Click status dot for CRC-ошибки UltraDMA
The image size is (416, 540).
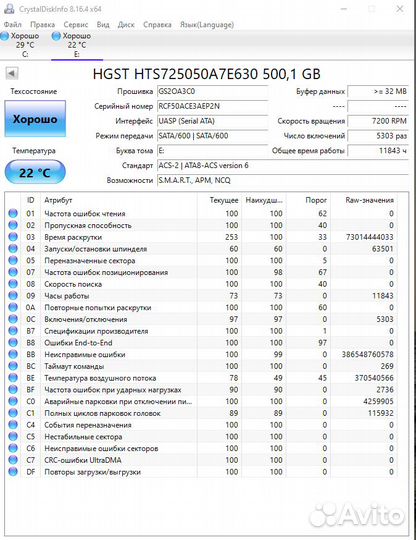pyautogui.click(x=13, y=460)
